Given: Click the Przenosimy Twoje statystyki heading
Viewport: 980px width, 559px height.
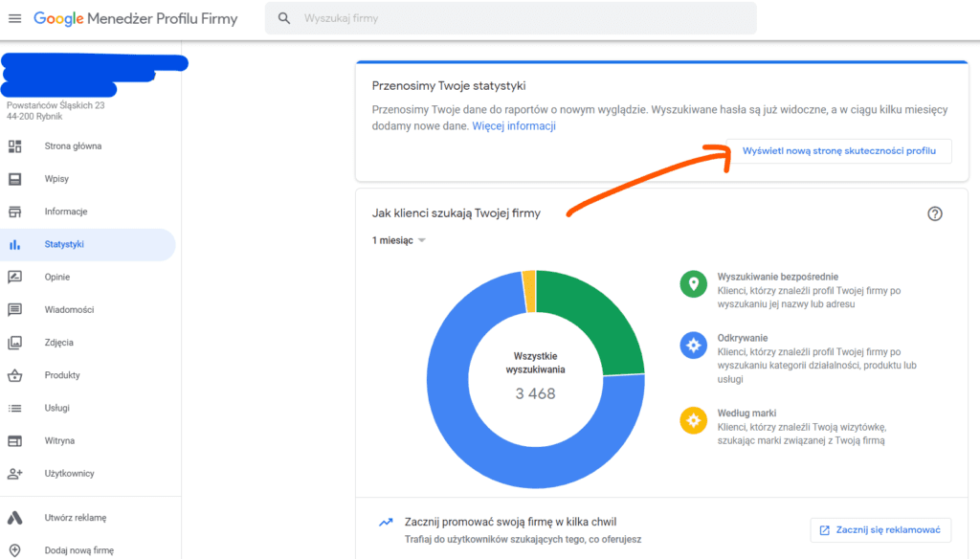Looking at the screenshot, I should tap(449, 86).
